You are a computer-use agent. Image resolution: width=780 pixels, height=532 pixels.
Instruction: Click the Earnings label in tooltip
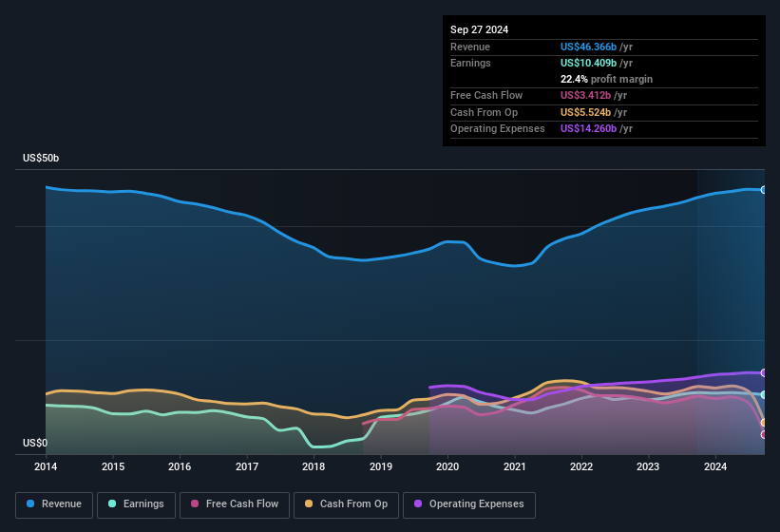coord(470,63)
